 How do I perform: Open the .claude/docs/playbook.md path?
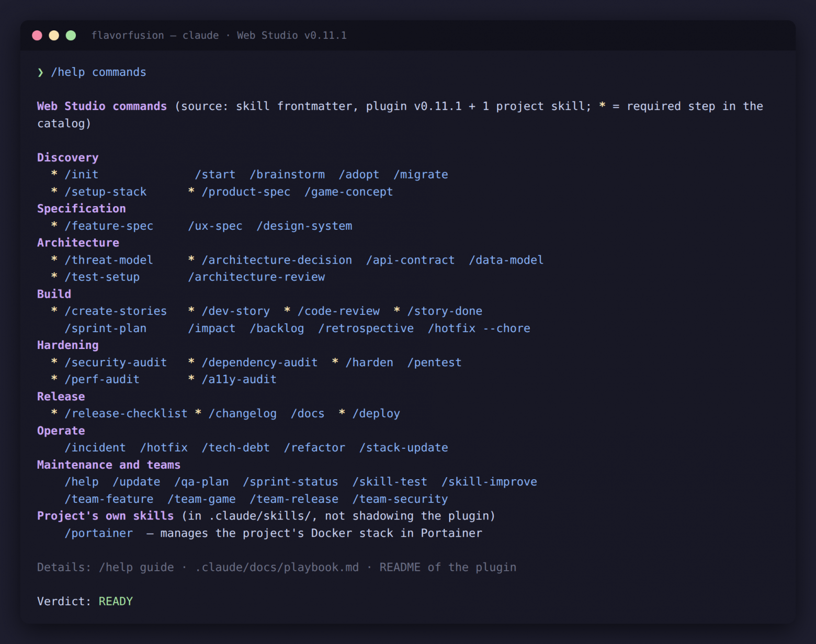click(277, 568)
